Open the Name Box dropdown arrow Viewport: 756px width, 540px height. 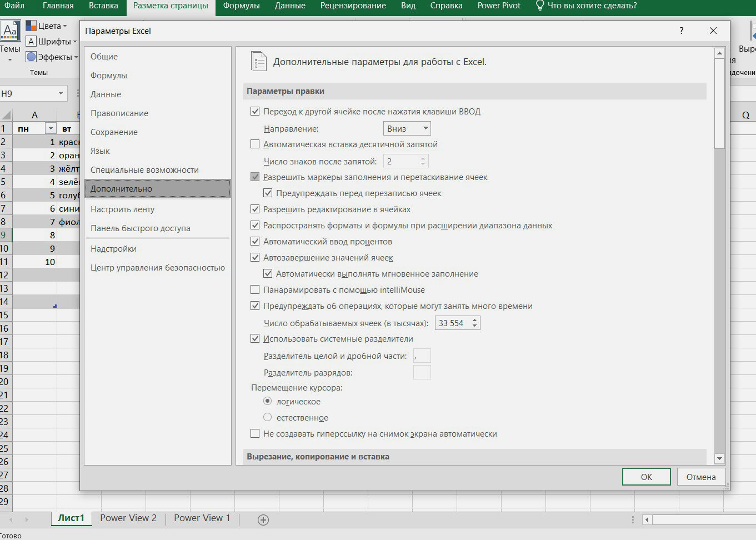point(61,93)
